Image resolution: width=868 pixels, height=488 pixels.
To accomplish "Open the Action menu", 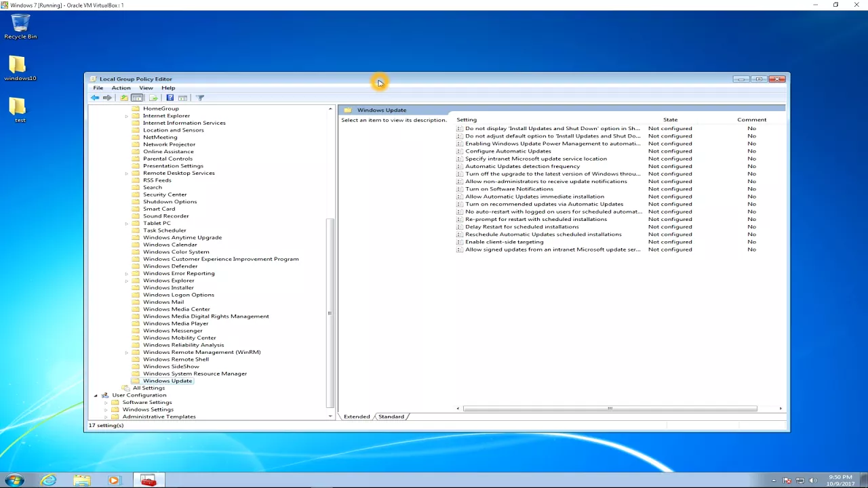I will (121, 88).
